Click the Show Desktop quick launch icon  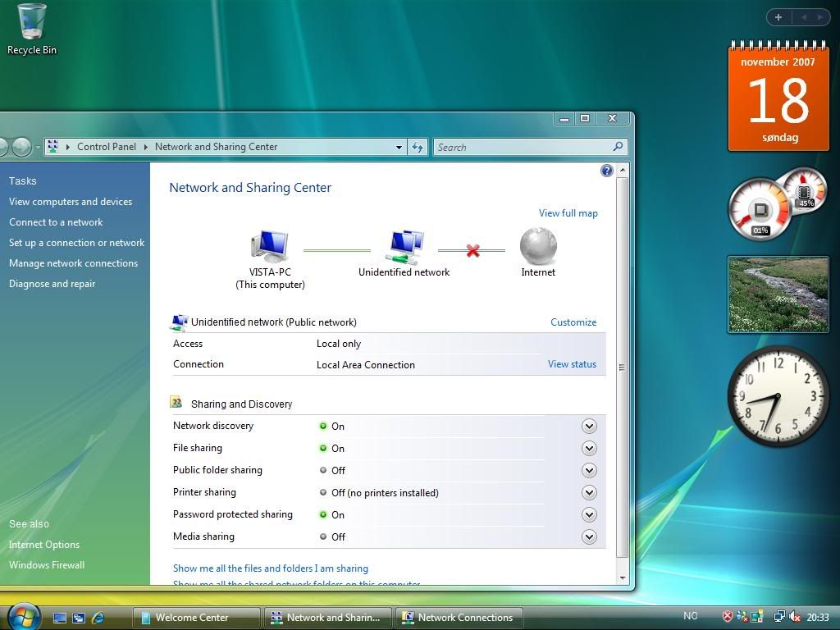59,618
